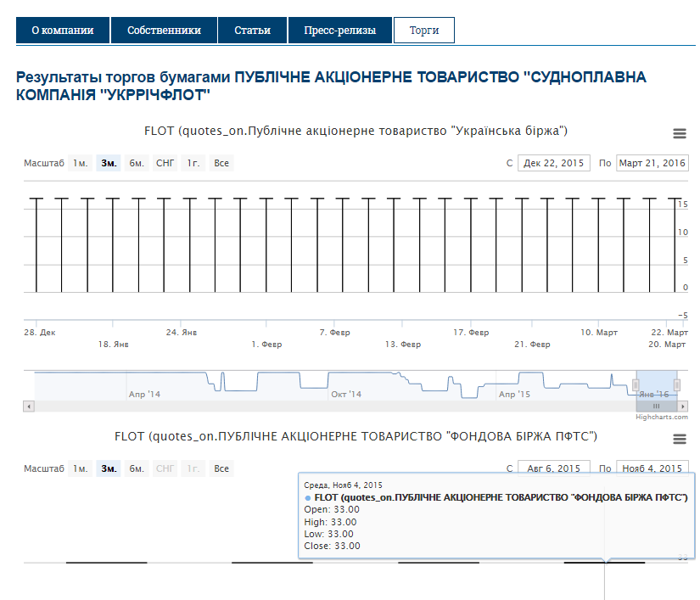
Task: Grab the navigator's right range handle
Action: pos(677,384)
